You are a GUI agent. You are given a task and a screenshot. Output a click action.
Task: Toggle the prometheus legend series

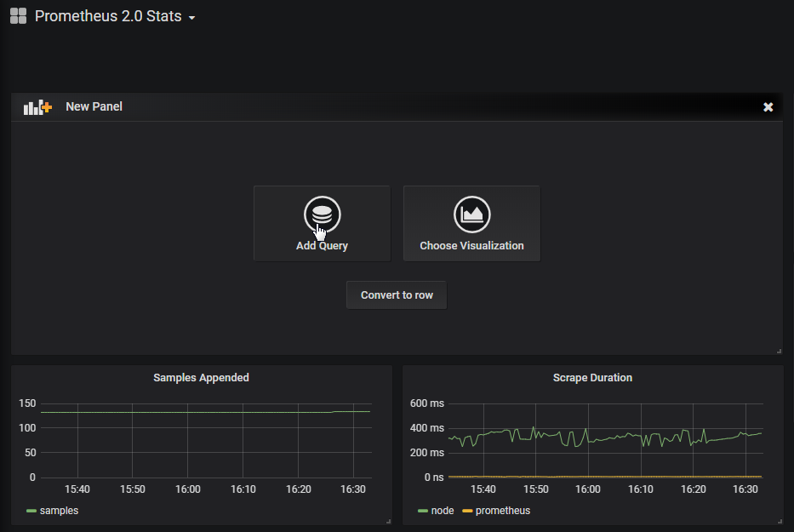502,511
